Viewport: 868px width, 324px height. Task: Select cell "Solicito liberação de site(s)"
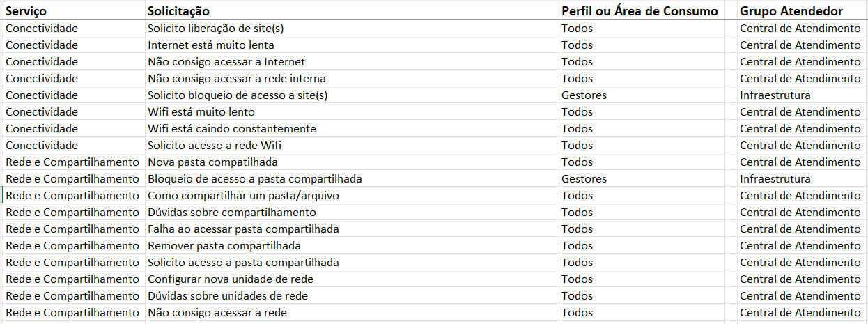tap(215, 29)
